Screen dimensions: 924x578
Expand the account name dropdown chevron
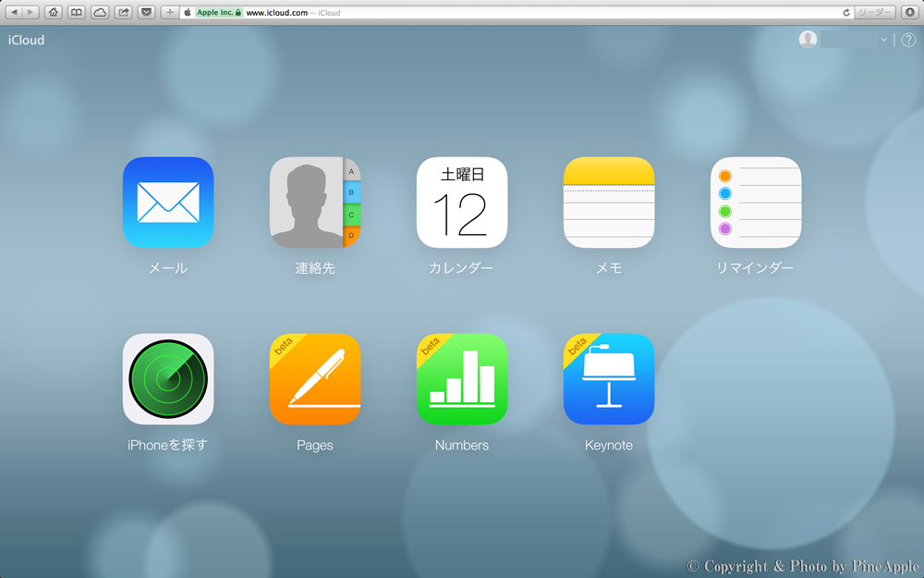883,40
